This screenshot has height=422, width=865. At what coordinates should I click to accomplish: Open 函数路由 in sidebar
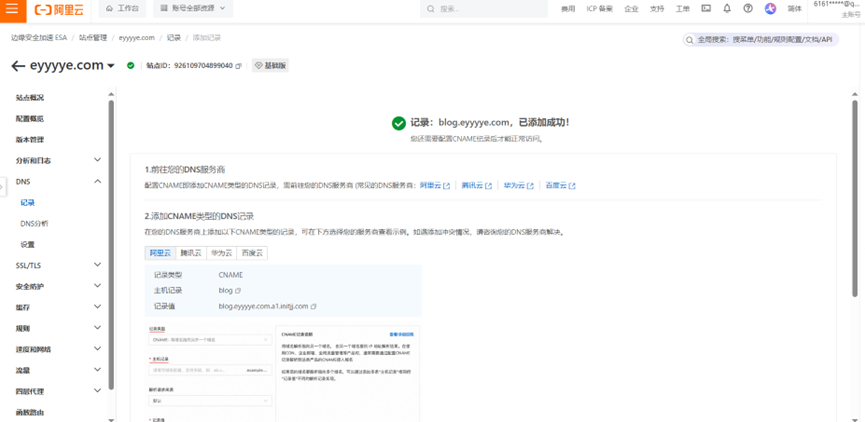coord(30,412)
